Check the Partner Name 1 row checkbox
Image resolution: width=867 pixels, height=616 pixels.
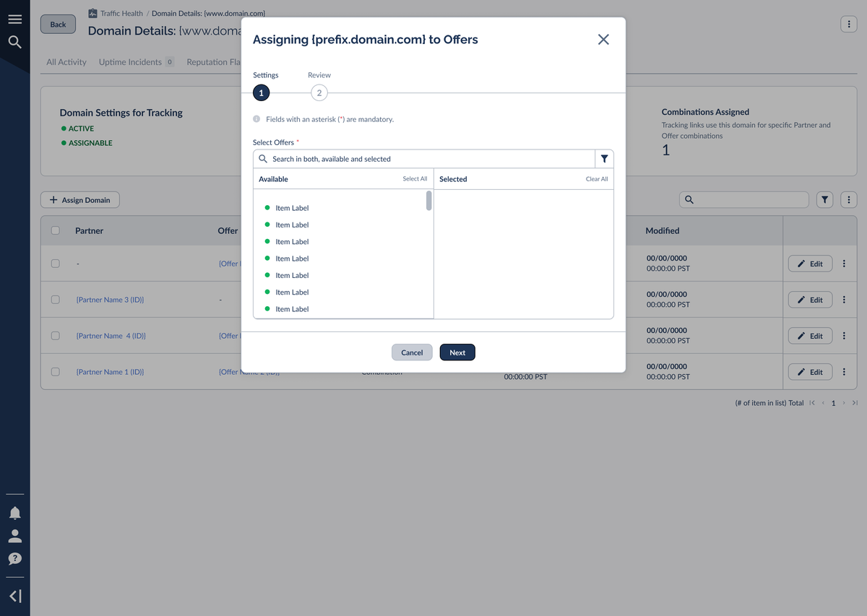click(x=56, y=372)
